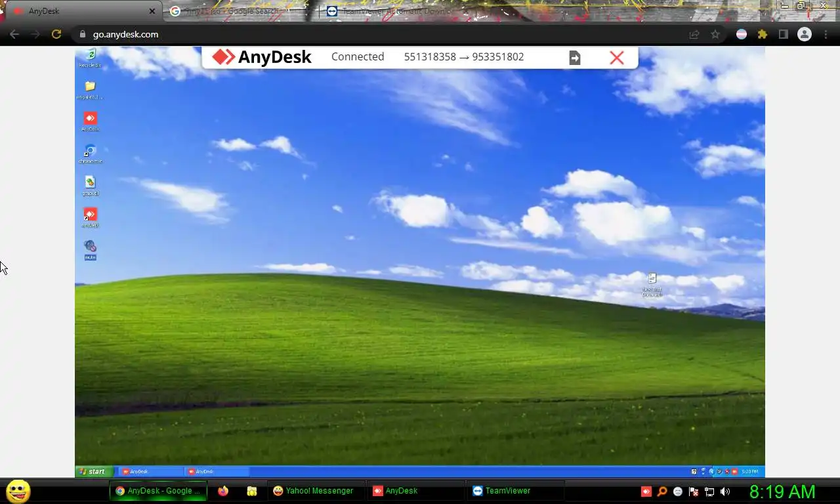This screenshot has width=840, height=504.
Task: Disconnect session with the red X
Action: click(616, 58)
